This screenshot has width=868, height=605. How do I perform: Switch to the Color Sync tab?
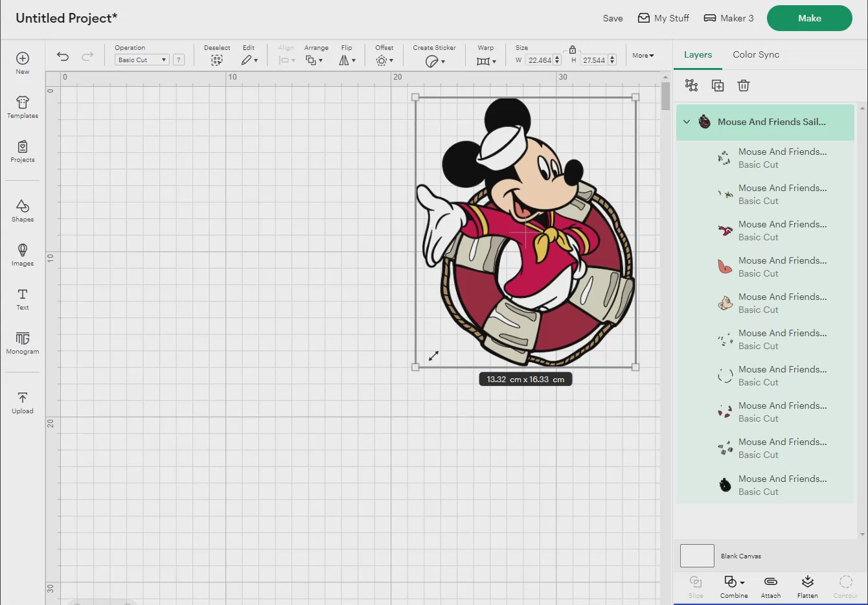pyautogui.click(x=756, y=55)
